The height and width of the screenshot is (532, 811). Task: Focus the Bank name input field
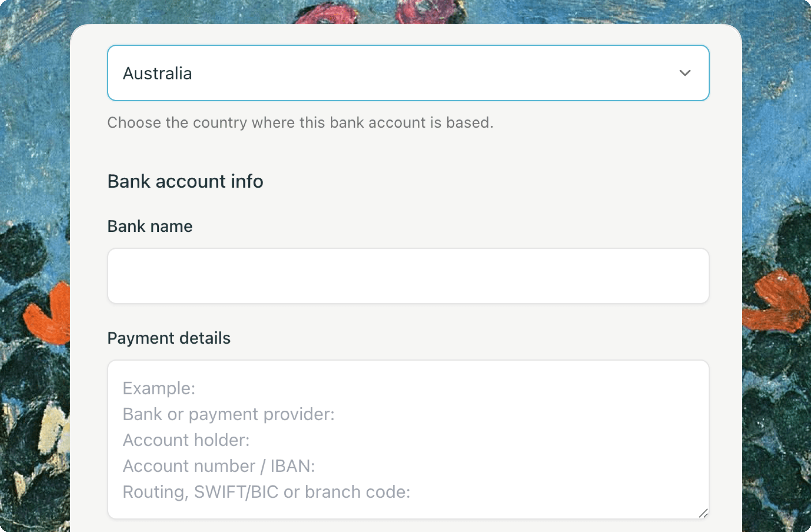(408, 276)
